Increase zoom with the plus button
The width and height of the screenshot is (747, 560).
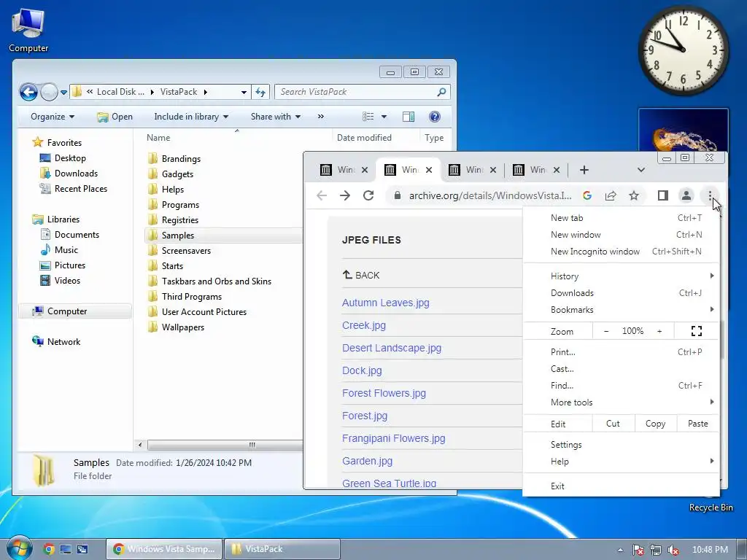click(x=659, y=331)
